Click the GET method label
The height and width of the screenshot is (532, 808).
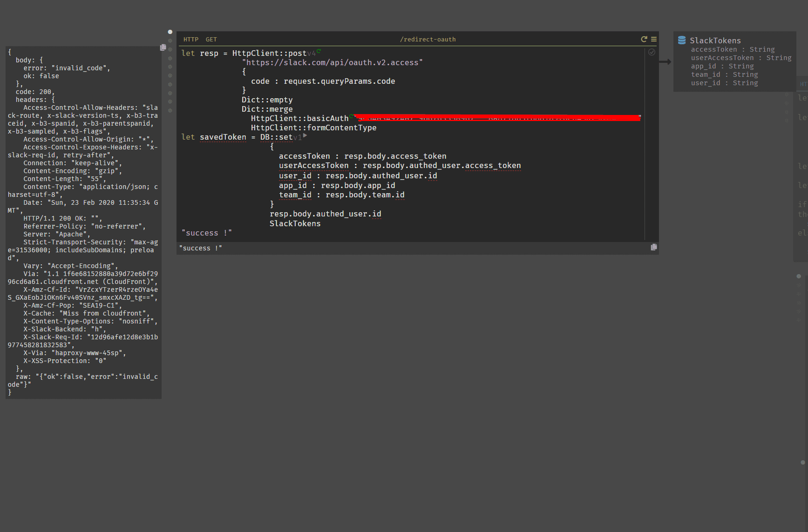tap(211, 40)
